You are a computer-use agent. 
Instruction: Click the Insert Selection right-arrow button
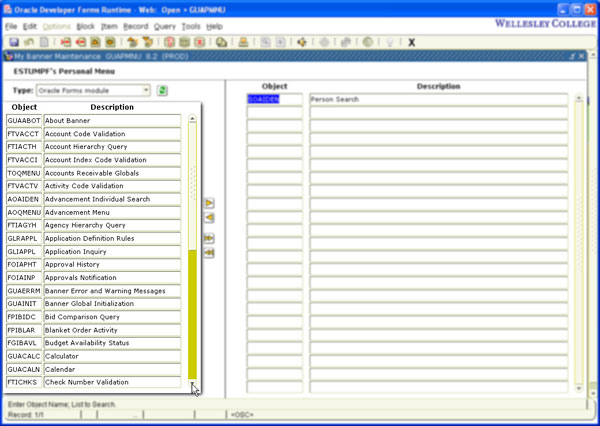209,203
